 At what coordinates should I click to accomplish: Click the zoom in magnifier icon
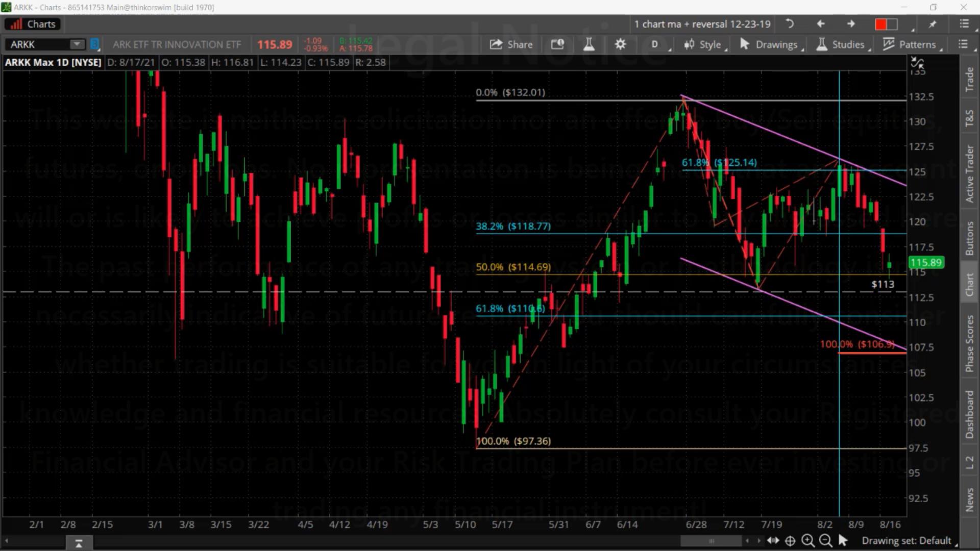coord(807,540)
